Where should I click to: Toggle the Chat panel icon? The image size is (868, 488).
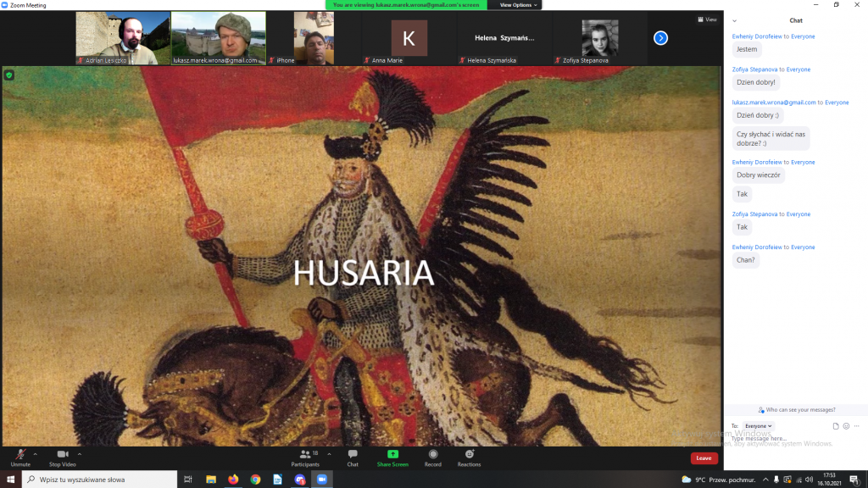[353, 456]
